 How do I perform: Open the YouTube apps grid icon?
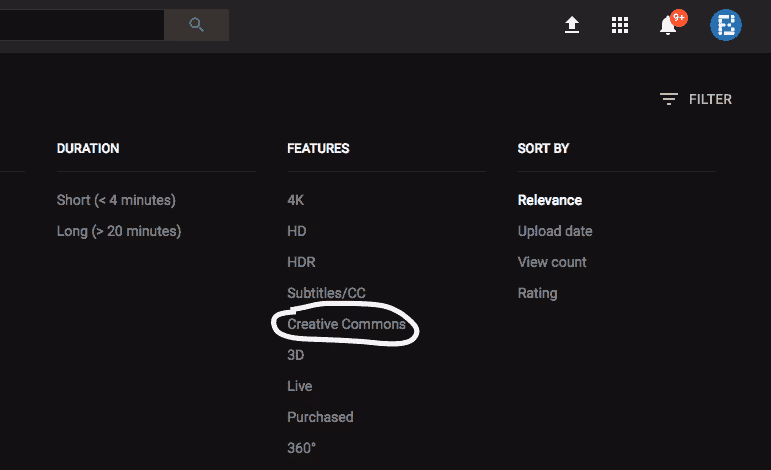tap(620, 25)
